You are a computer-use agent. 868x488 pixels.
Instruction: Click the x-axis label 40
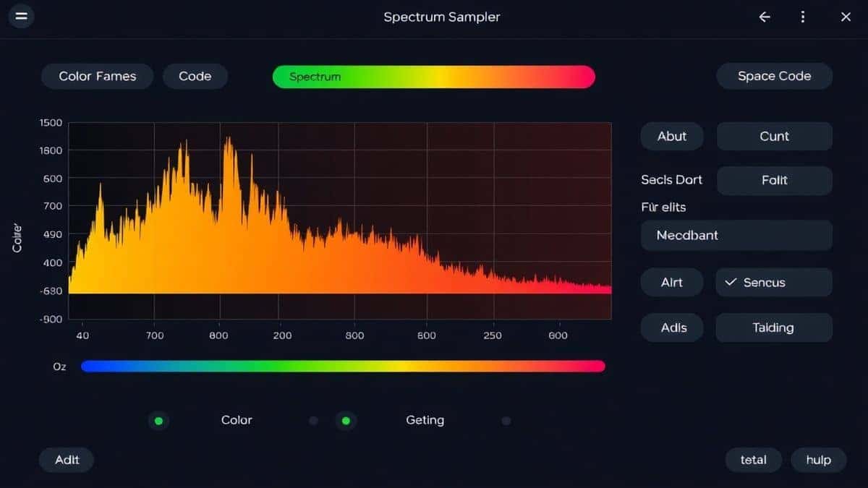point(82,335)
